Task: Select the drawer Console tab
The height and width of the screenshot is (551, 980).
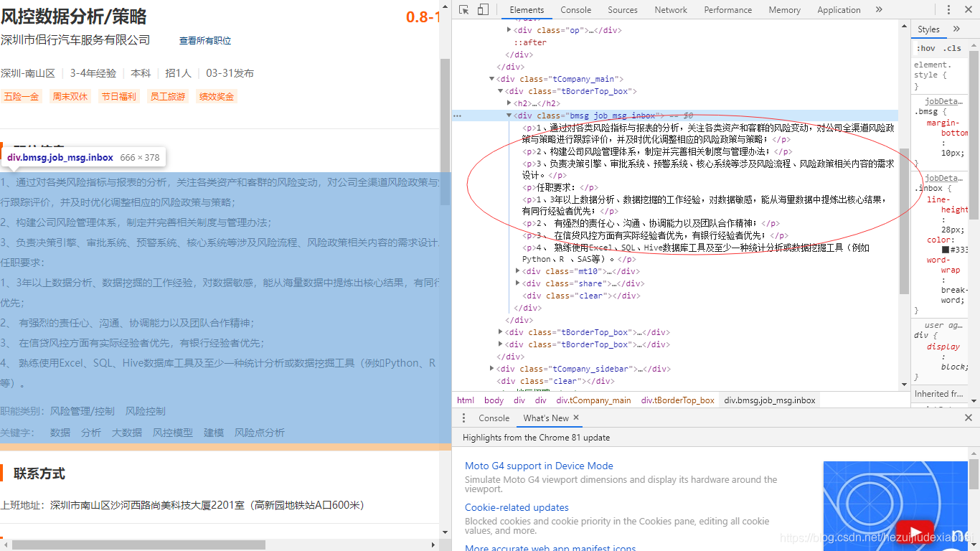Action: [494, 418]
